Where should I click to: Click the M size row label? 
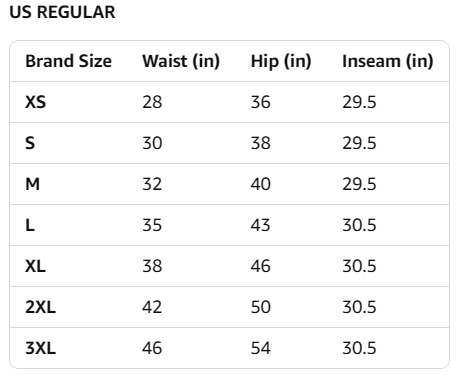[x=32, y=184]
